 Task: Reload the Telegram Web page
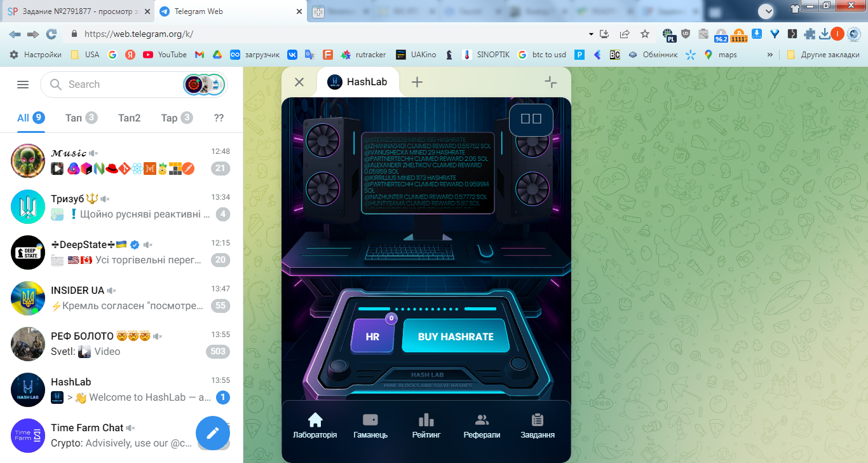51,34
